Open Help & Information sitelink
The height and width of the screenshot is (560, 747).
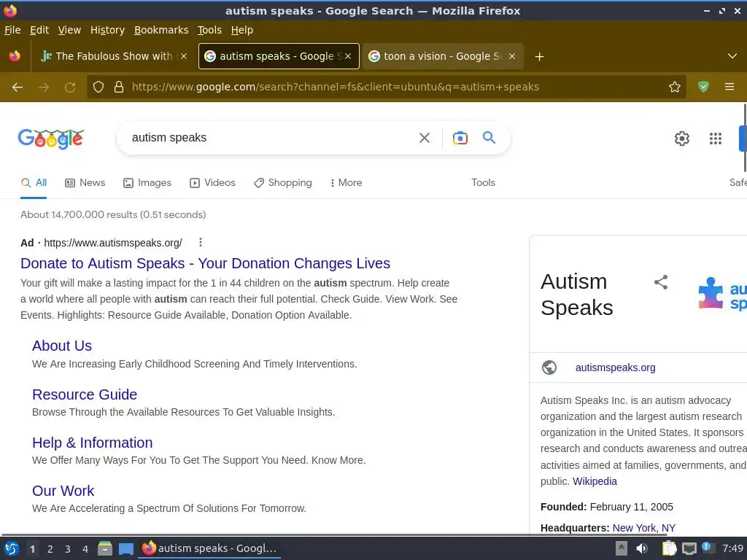(93, 443)
